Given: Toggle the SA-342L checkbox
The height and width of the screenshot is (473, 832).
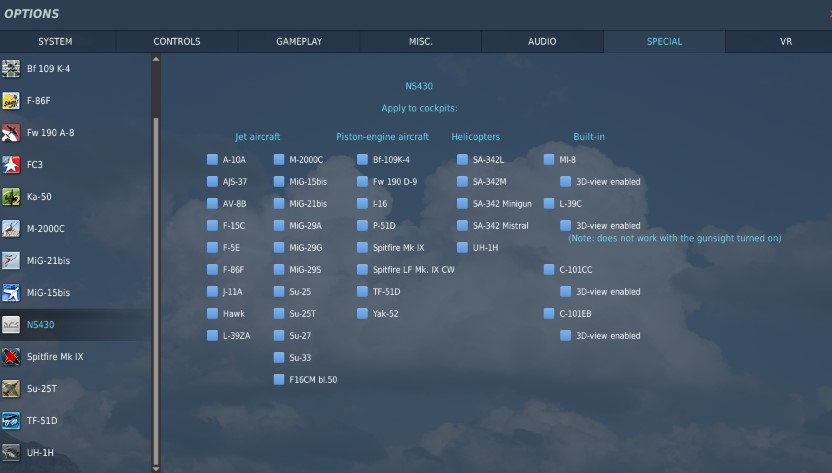Looking at the screenshot, I should [463, 159].
